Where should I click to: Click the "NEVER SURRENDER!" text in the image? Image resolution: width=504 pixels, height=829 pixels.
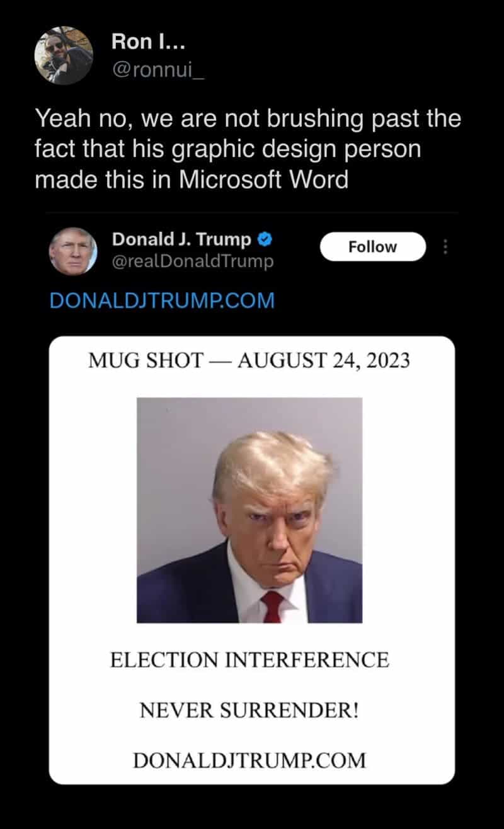tap(249, 711)
